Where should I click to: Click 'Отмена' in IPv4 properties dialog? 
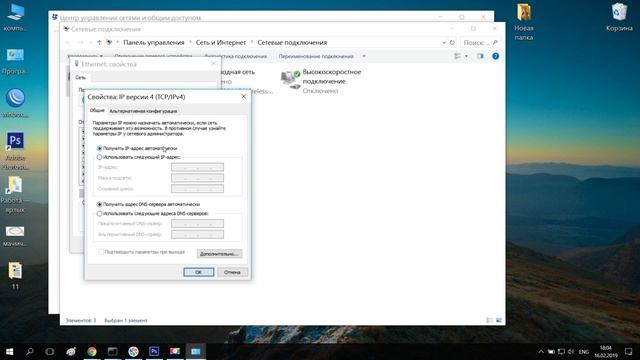(x=232, y=272)
